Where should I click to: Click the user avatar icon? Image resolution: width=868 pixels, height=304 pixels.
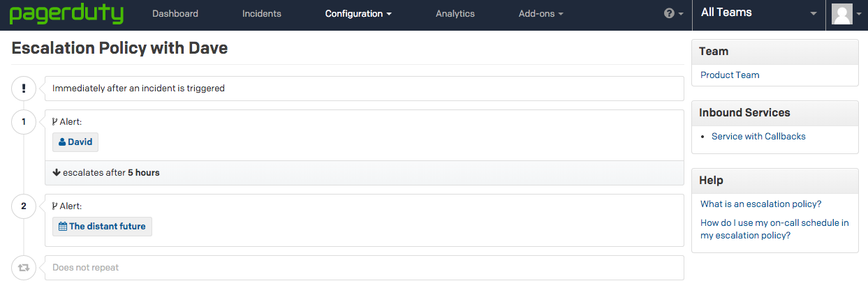click(843, 14)
